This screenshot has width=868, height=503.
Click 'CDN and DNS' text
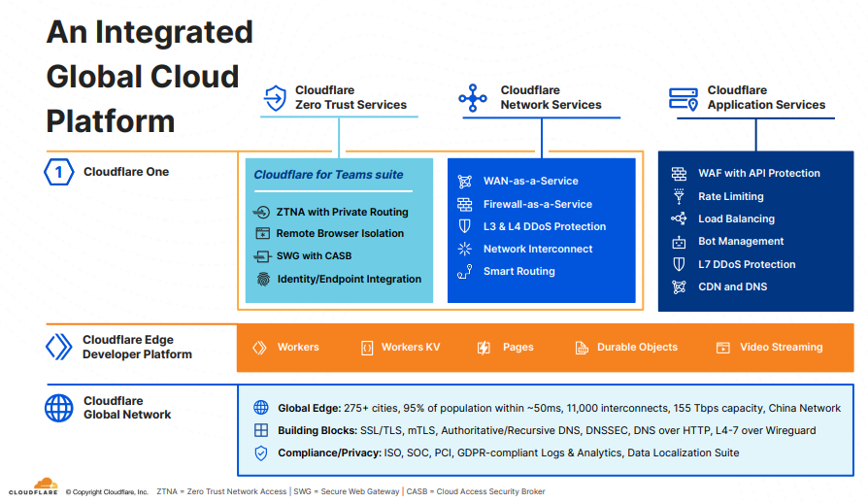(732, 286)
